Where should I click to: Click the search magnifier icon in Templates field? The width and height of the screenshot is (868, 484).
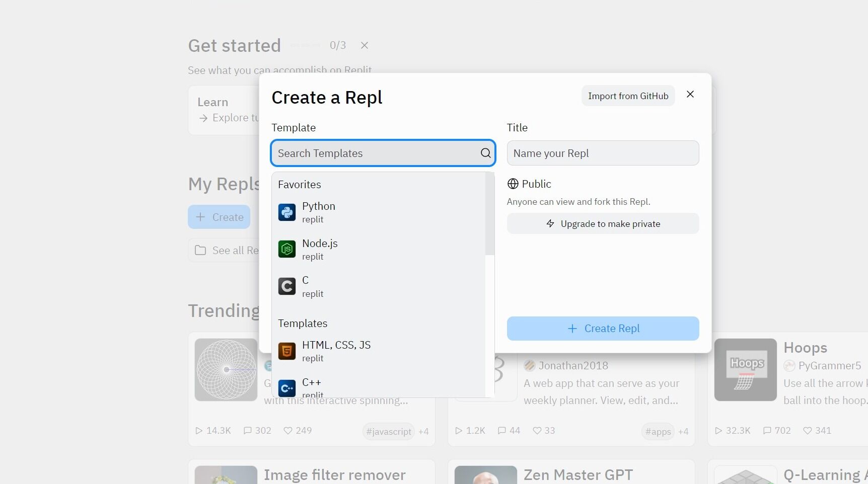click(485, 153)
